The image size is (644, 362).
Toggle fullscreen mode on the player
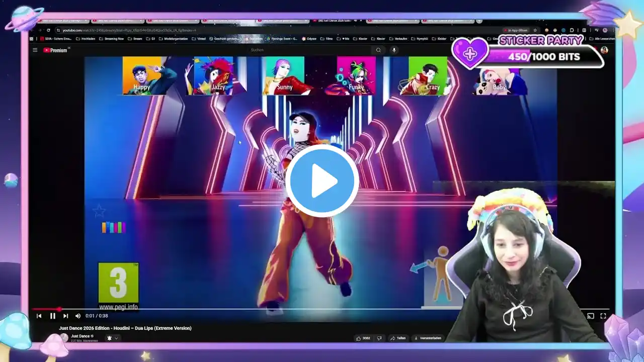coord(603,316)
